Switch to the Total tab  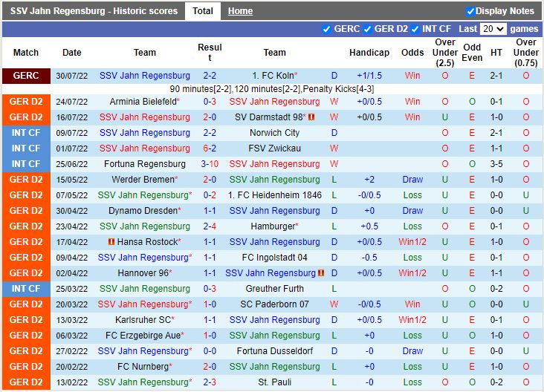(x=203, y=11)
